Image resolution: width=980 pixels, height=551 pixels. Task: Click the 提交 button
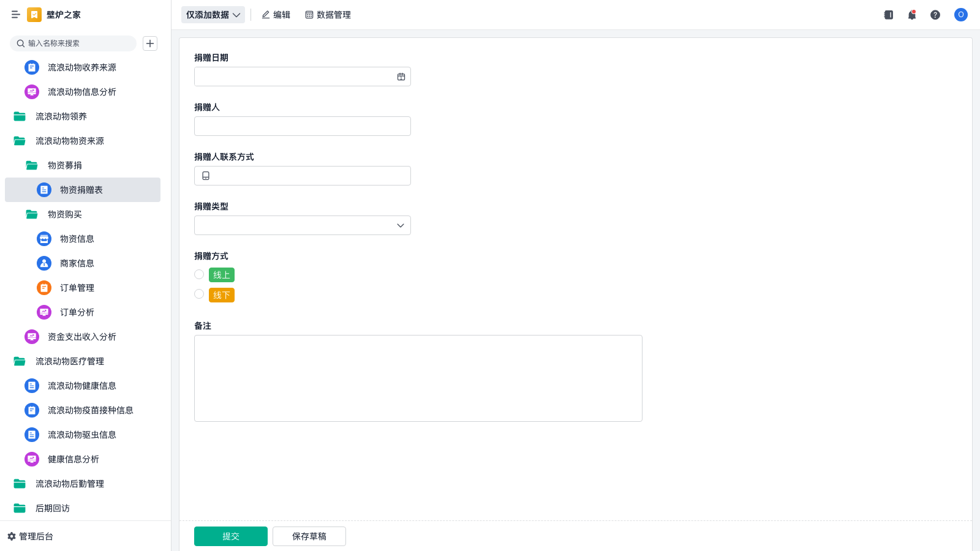click(230, 536)
